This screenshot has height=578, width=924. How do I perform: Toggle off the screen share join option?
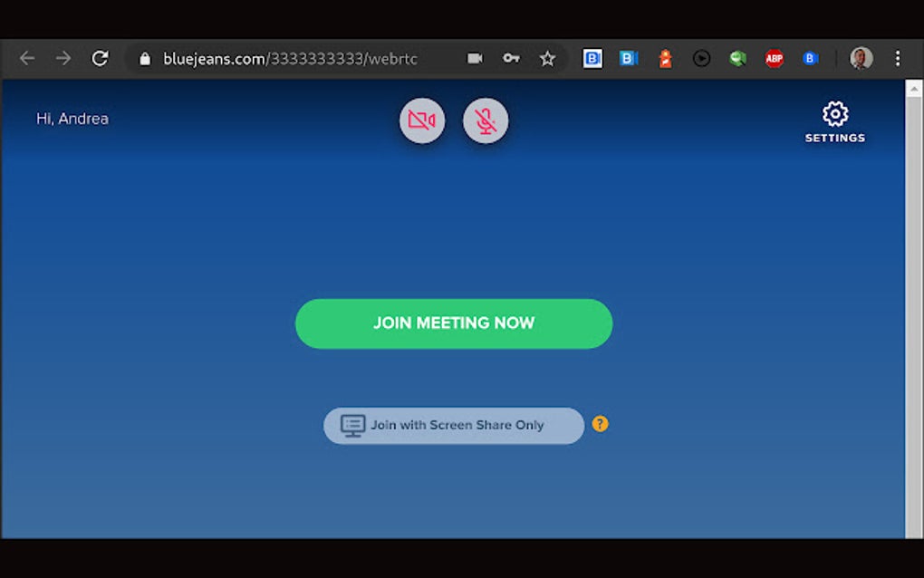pyautogui.click(x=453, y=425)
